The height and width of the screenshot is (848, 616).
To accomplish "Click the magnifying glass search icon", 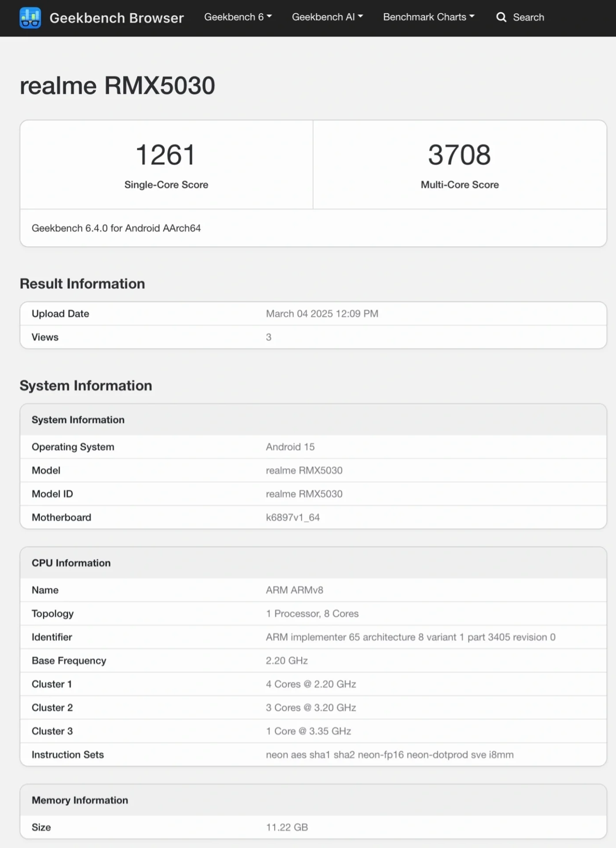I will (x=501, y=17).
